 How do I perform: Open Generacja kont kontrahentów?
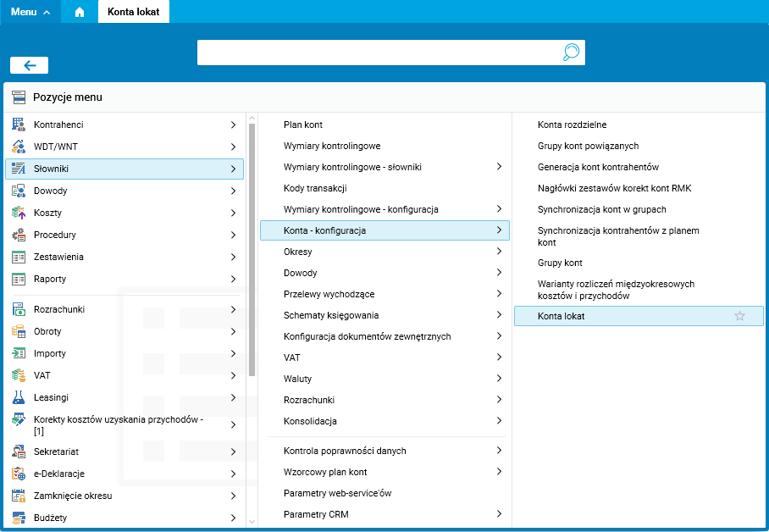click(598, 167)
